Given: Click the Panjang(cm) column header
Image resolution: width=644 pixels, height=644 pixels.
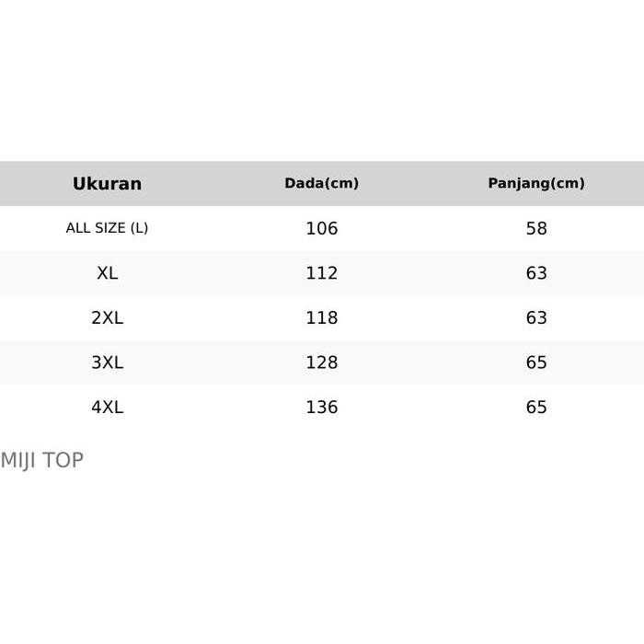Looking at the screenshot, I should 535,183.
